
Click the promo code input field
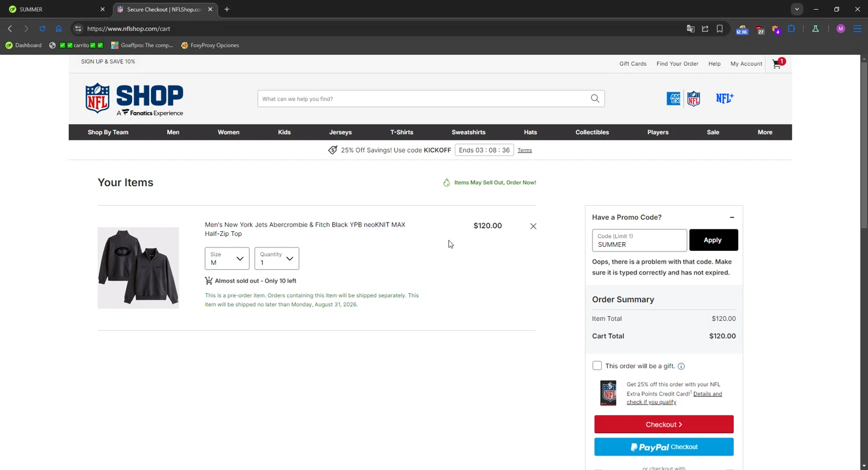click(639, 240)
